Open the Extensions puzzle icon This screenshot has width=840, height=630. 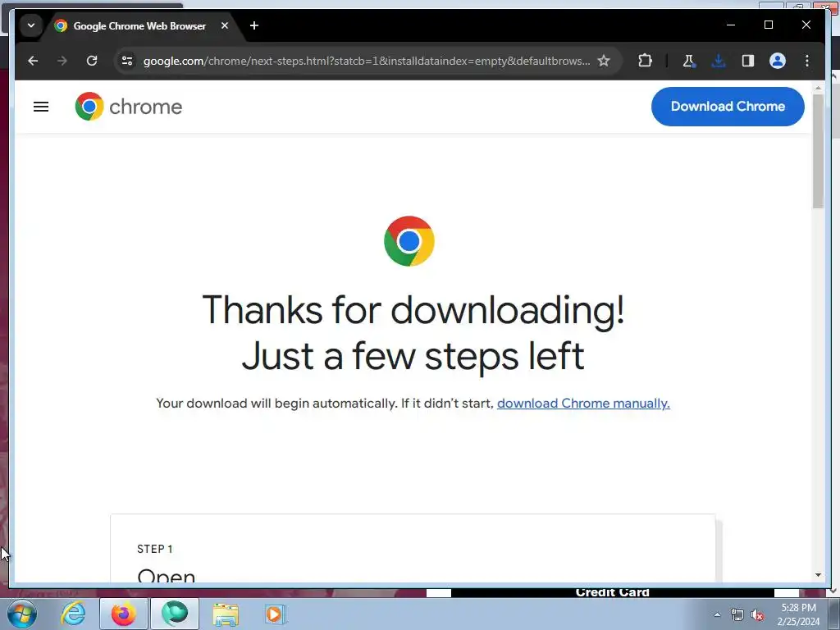pos(645,61)
